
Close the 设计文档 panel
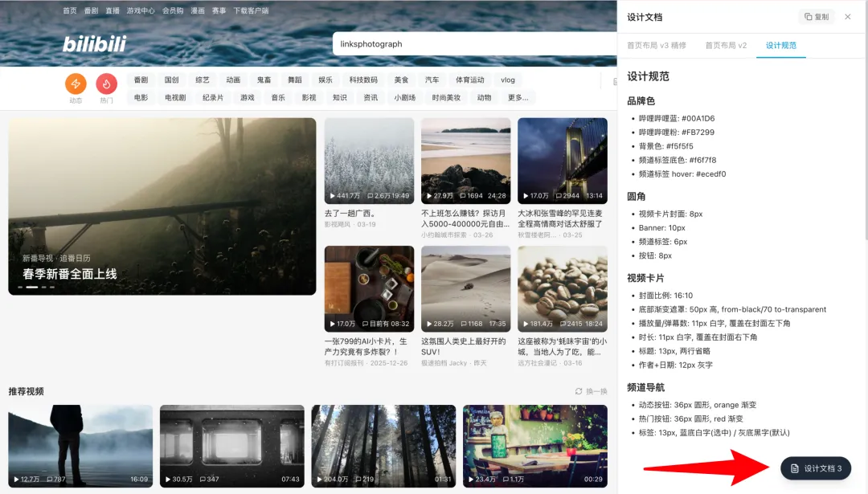coord(850,16)
